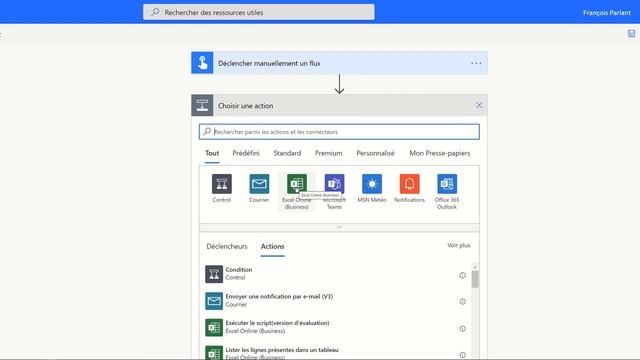Switch to the Standard tab
This screenshot has height=360, width=640.
[287, 153]
